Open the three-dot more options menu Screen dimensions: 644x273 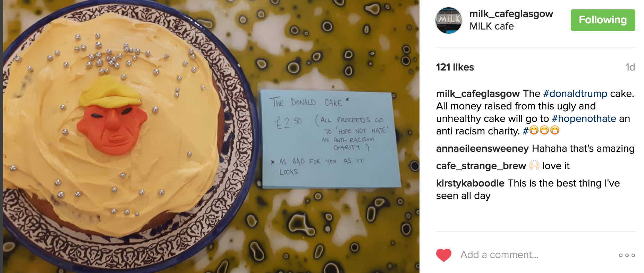(x=627, y=255)
